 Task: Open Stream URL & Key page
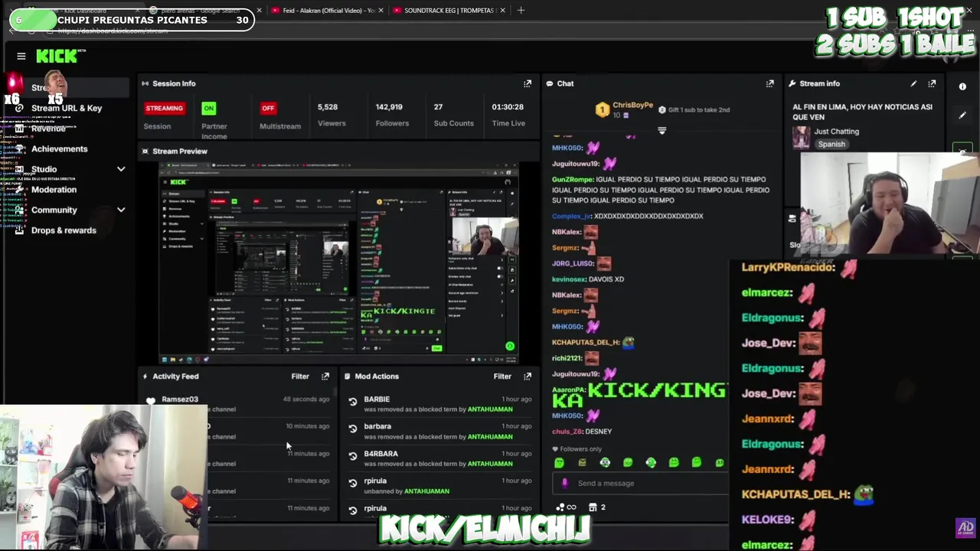67,108
